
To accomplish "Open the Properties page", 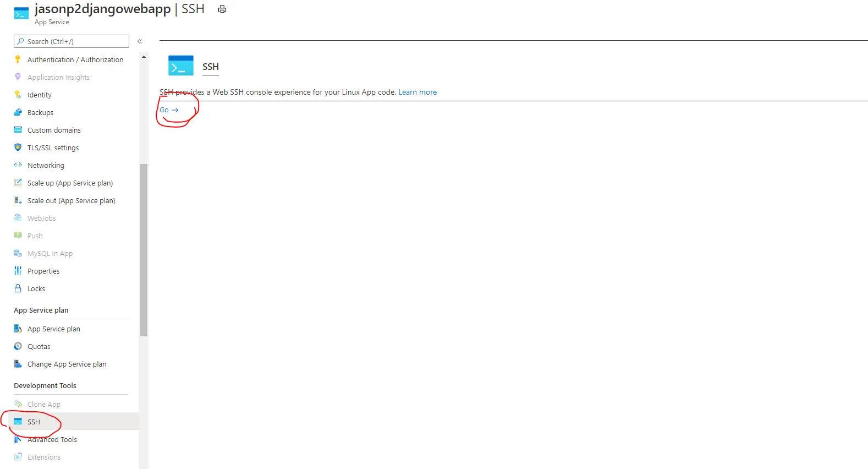I will click(x=43, y=271).
